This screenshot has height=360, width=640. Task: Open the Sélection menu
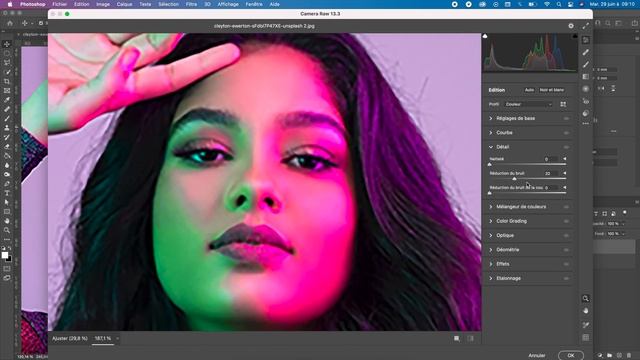pyautogui.click(x=168, y=4)
